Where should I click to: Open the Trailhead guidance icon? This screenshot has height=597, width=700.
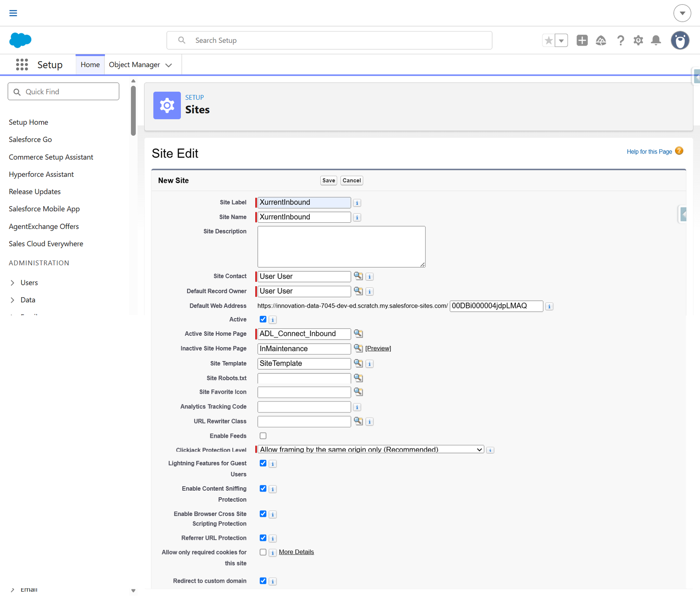point(601,40)
